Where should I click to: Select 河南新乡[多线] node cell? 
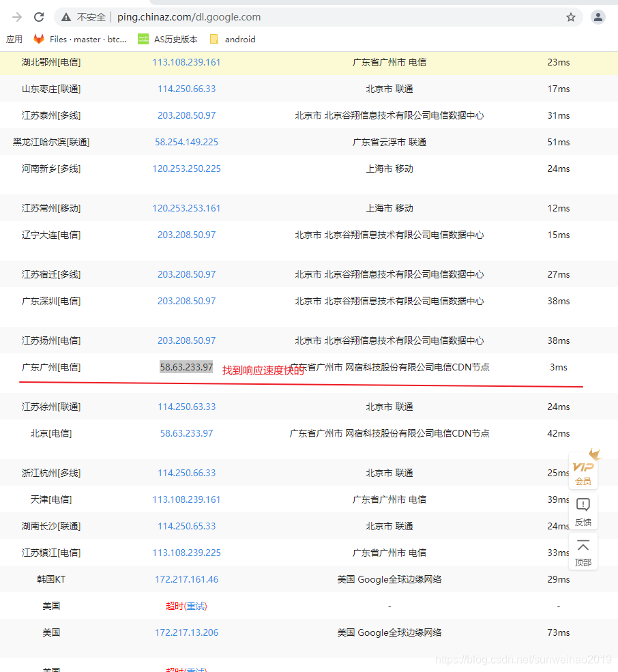click(51, 169)
